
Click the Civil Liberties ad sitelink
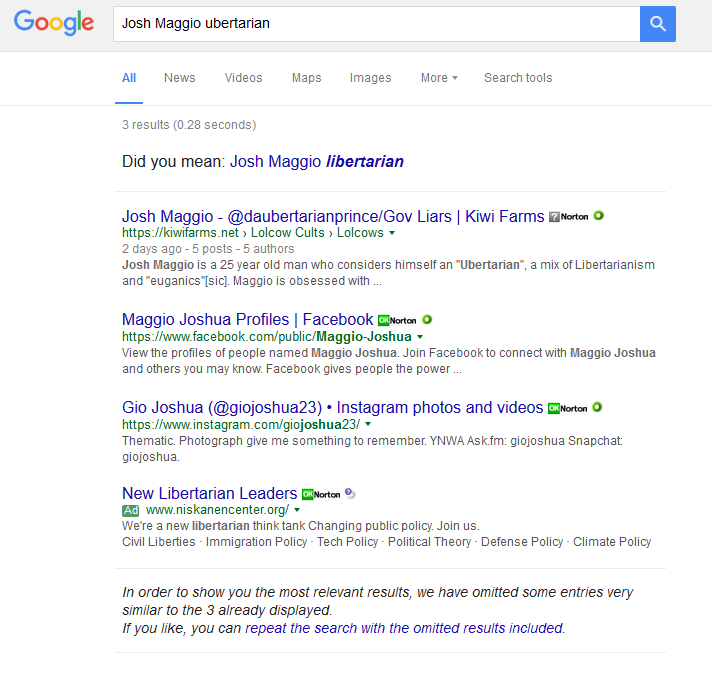click(x=158, y=542)
